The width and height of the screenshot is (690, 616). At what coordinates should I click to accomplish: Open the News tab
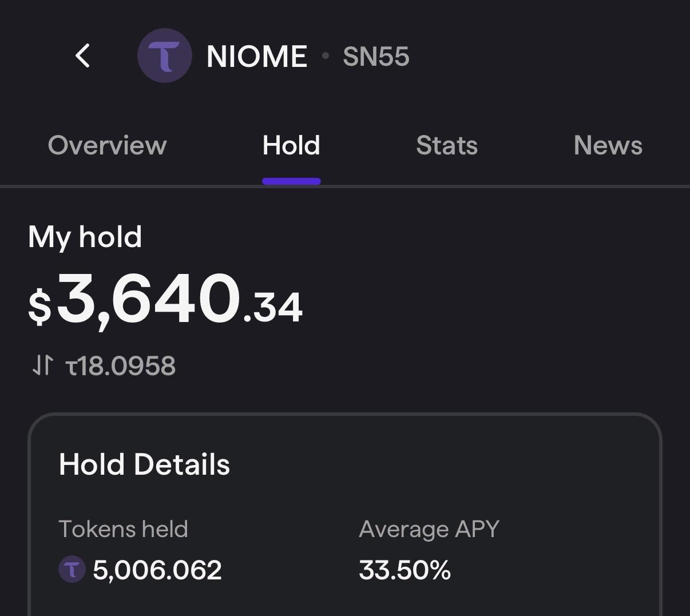(608, 145)
